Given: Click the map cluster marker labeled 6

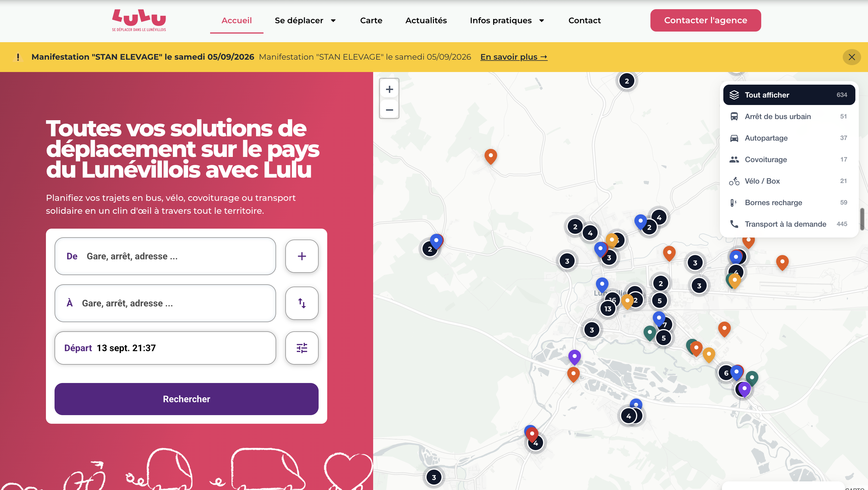Looking at the screenshot, I should [x=726, y=373].
